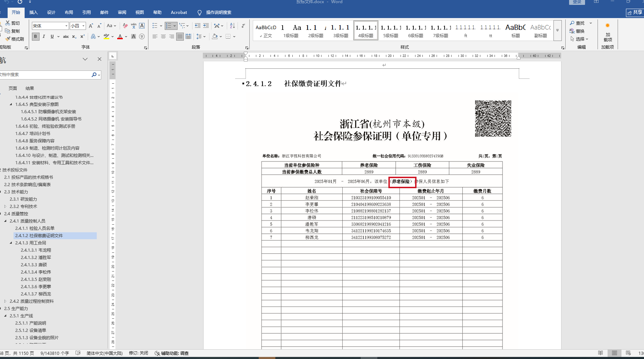Increase paragraph indent
The width and height of the screenshot is (644, 359).
206,26
